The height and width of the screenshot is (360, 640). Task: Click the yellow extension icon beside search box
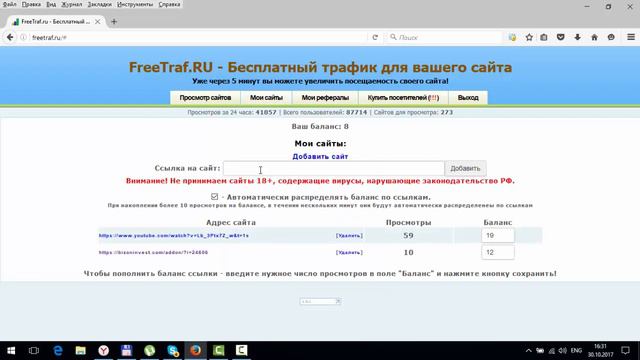point(512,37)
